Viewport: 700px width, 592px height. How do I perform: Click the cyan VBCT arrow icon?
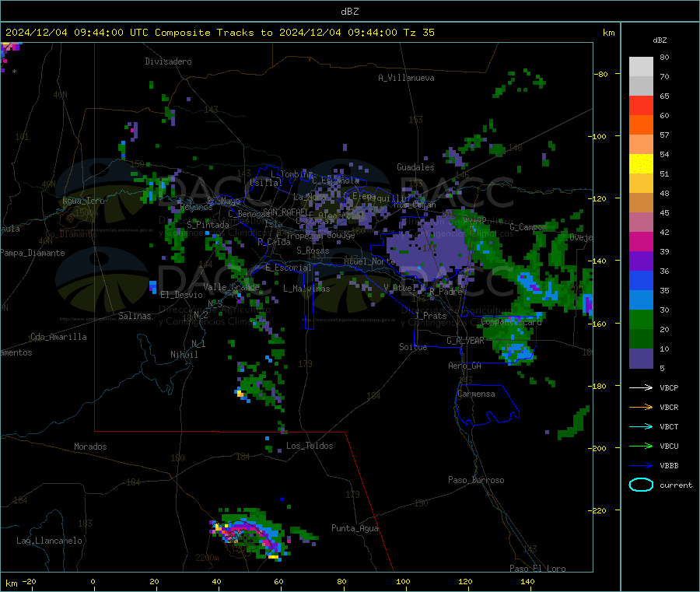click(641, 426)
